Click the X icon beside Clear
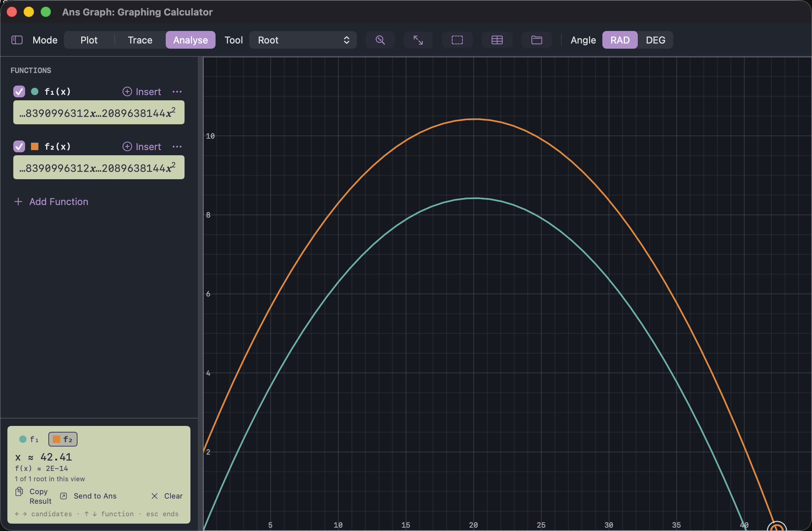Viewport: 812px width, 531px height. [155, 496]
